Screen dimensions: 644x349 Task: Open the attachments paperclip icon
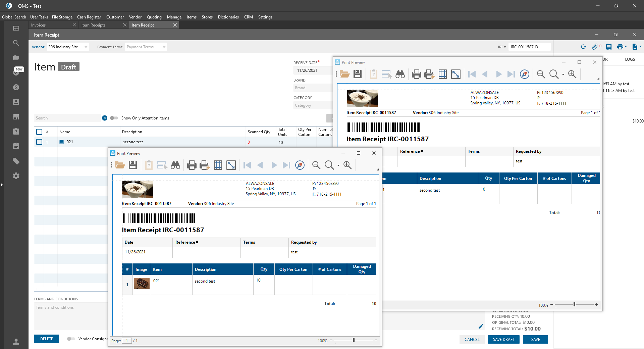595,47
